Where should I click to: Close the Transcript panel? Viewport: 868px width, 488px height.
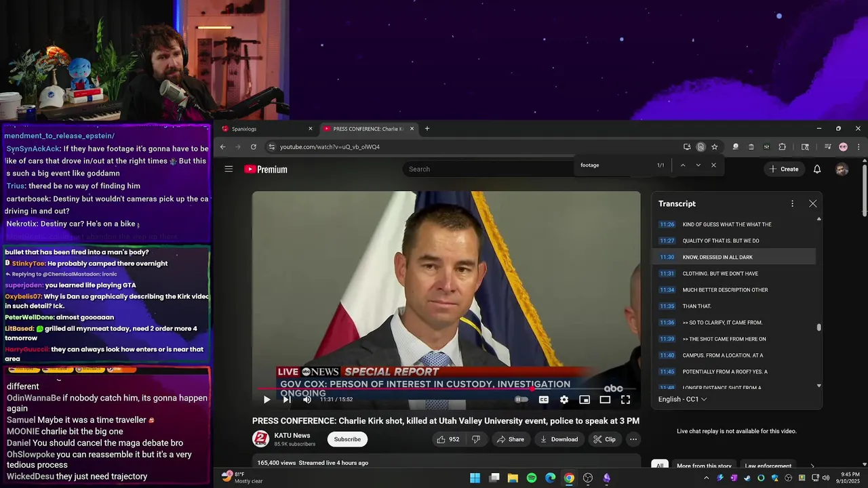point(812,203)
